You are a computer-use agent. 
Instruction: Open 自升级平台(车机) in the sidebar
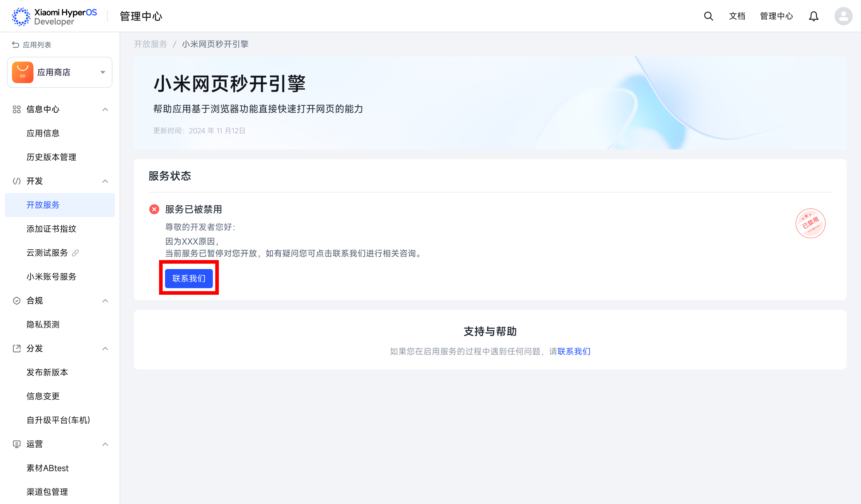(x=60, y=420)
